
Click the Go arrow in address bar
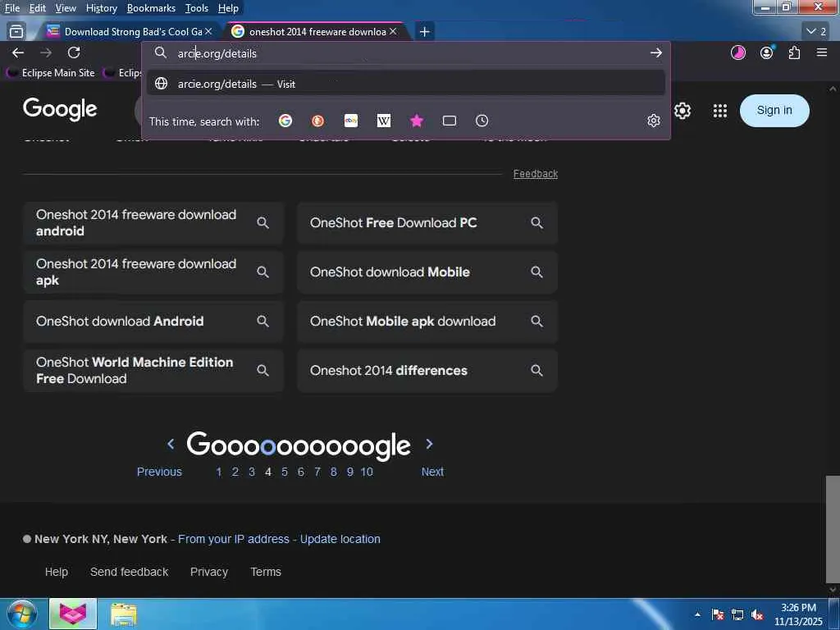[655, 52]
